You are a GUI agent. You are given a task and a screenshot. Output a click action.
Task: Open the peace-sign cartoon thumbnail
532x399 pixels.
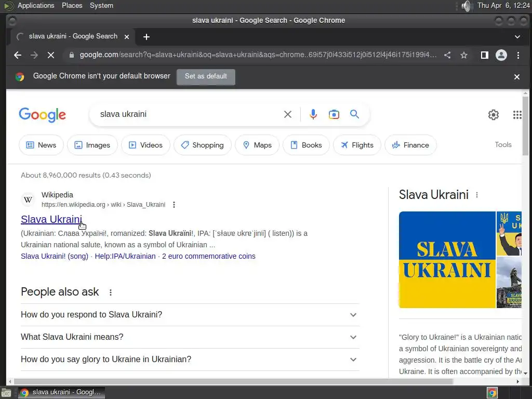(509, 233)
